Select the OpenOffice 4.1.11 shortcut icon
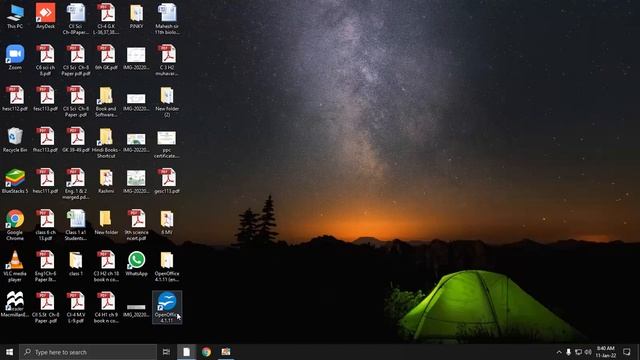 click(167, 307)
